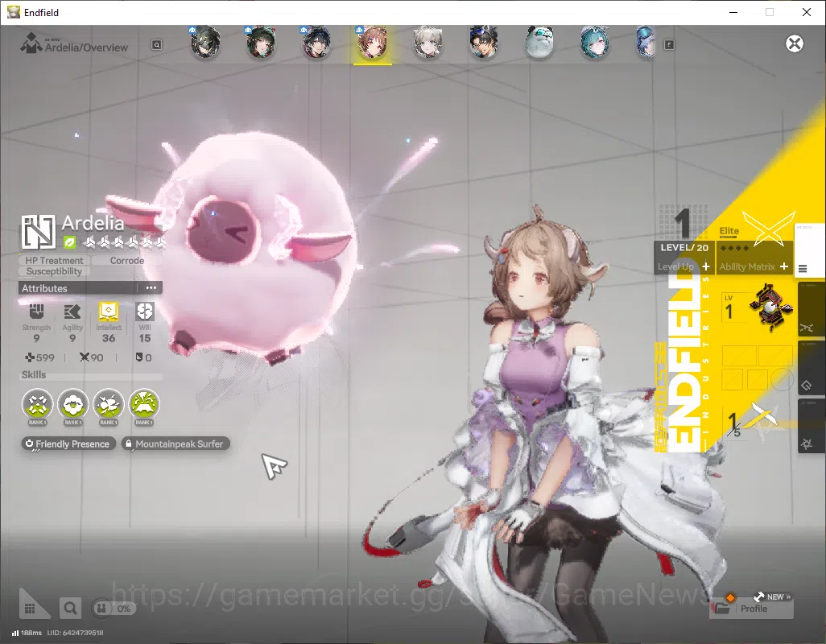Open the first skill icon in Skills
Image resolution: width=826 pixels, height=644 pixels.
point(37,404)
